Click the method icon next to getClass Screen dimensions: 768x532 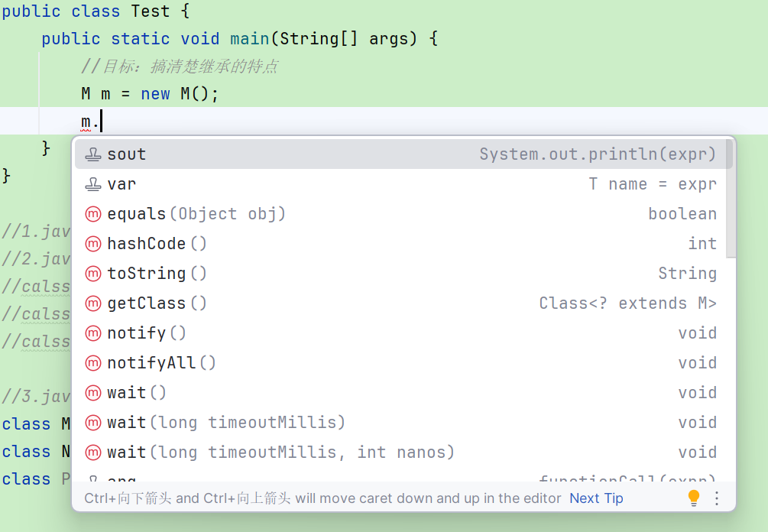93,303
